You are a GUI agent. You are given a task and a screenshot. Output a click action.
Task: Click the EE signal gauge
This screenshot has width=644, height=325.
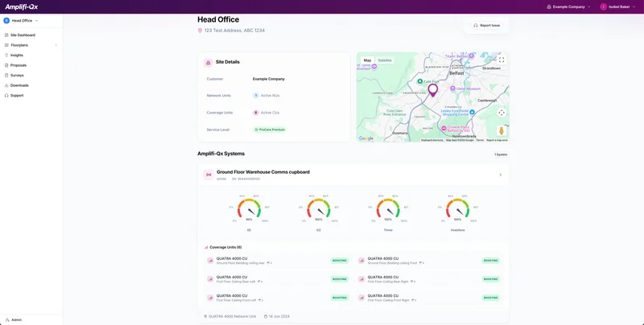[249, 211]
